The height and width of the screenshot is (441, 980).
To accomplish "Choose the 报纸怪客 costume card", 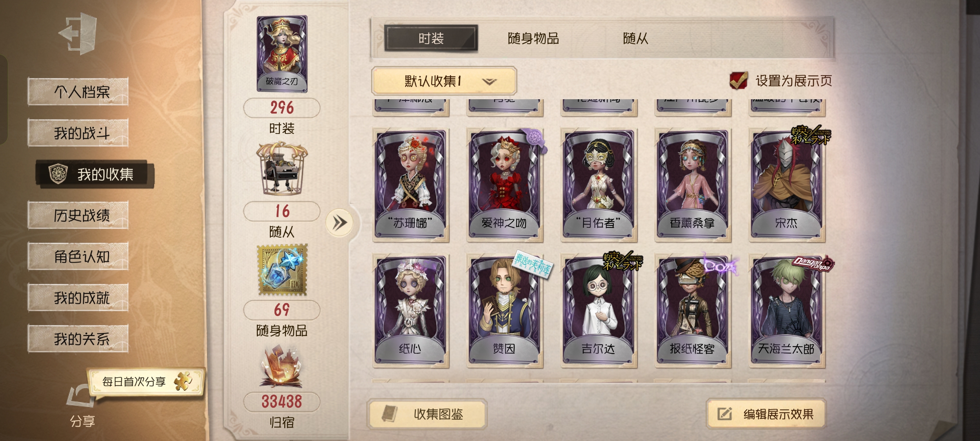I will [x=693, y=310].
